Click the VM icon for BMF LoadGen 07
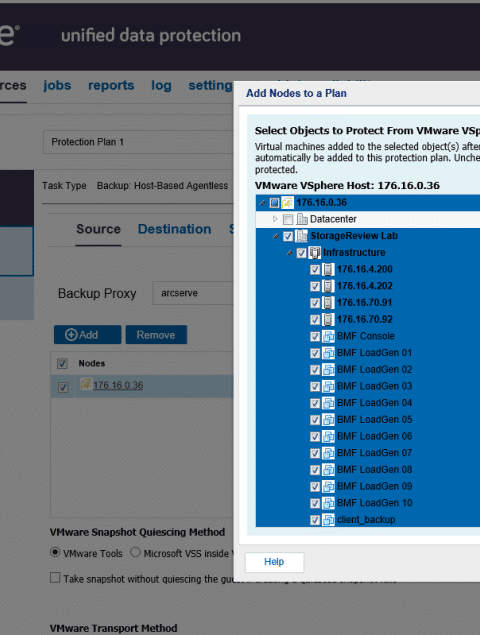 point(328,453)
